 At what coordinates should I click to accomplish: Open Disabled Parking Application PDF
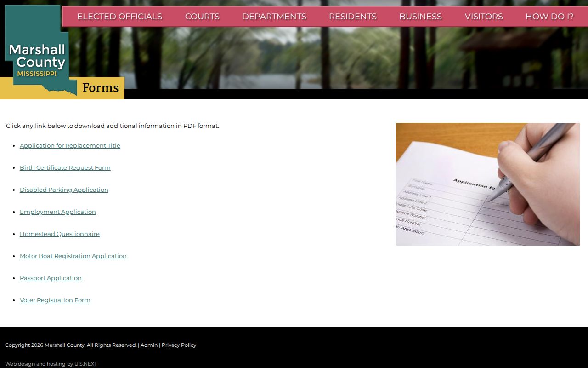64,190
